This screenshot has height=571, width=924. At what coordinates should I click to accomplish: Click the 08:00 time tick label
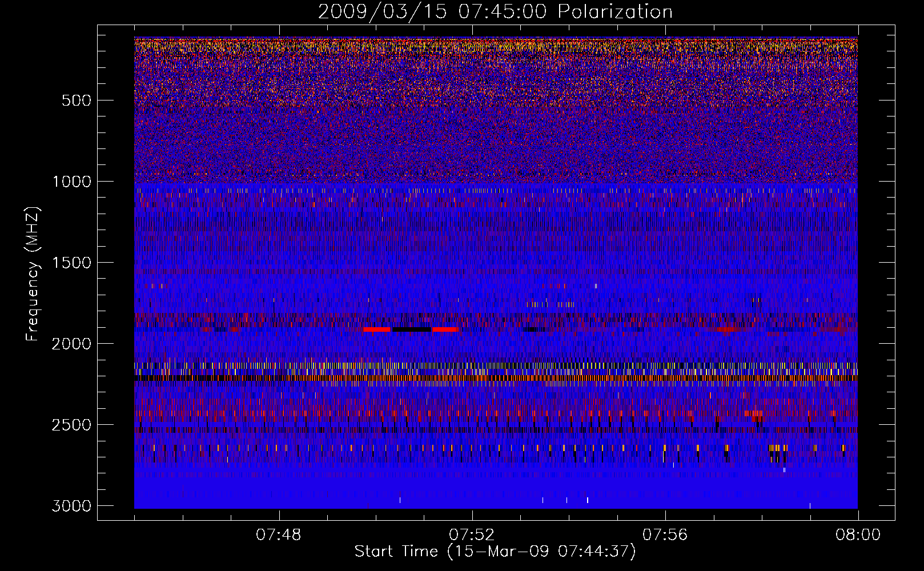[858, 535]
